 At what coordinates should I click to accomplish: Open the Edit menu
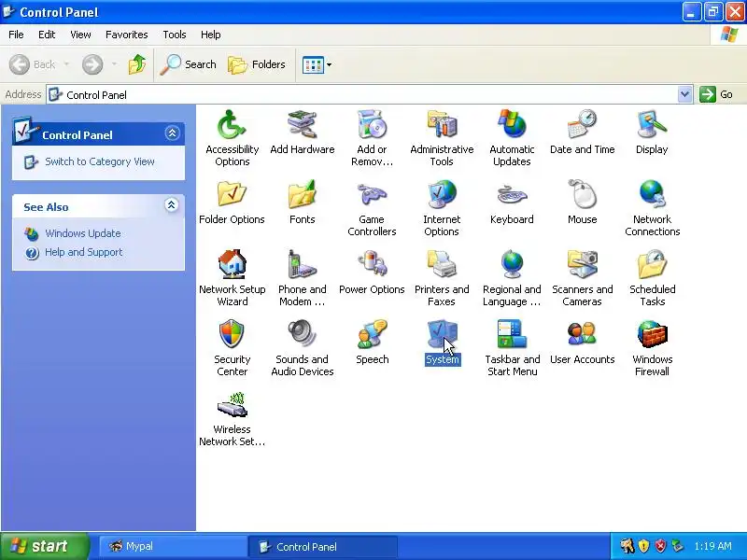pos(47,35)
